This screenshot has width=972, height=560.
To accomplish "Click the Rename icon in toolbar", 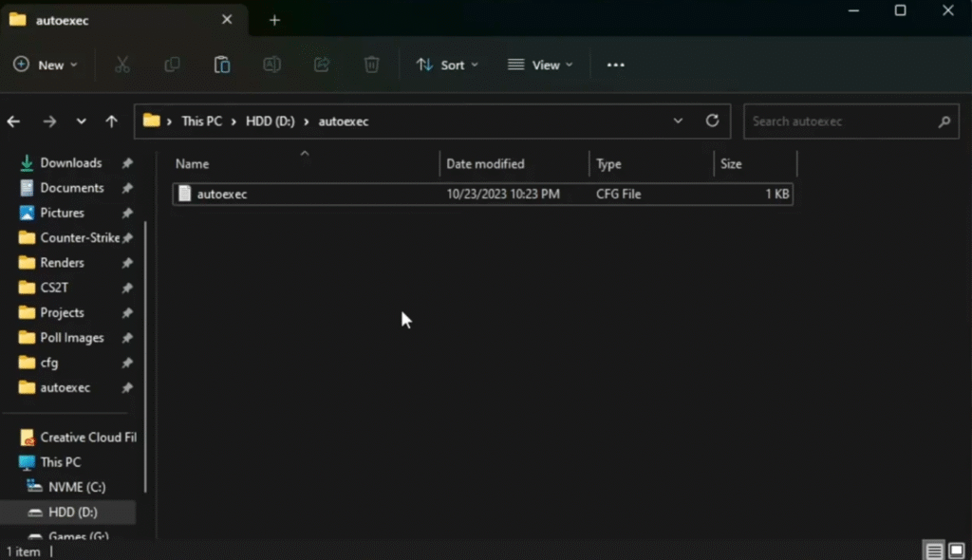I will point(271,65).
